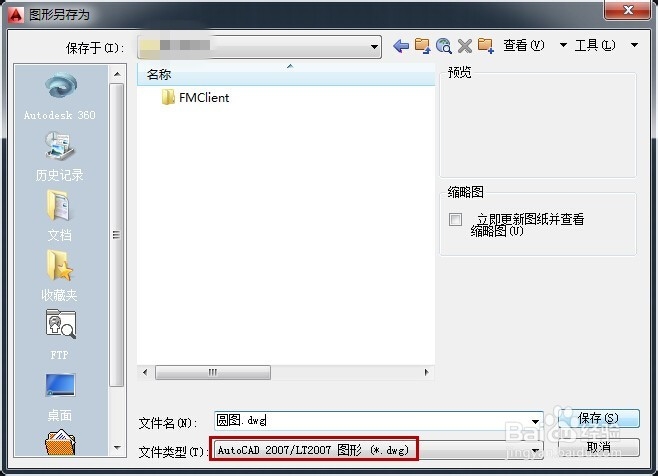Screen dimensions: 658x476
Task: Click the AutoCAD logo in title bar
Action: coord(16,15)
